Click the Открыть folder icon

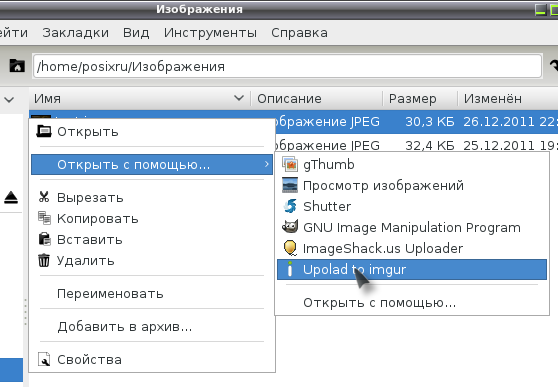44,131
